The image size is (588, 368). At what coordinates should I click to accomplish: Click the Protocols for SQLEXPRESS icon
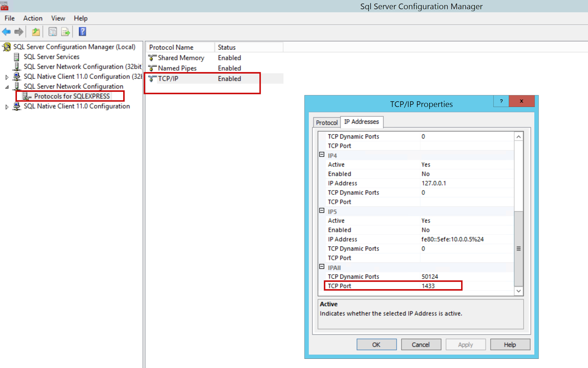[27, 96]
